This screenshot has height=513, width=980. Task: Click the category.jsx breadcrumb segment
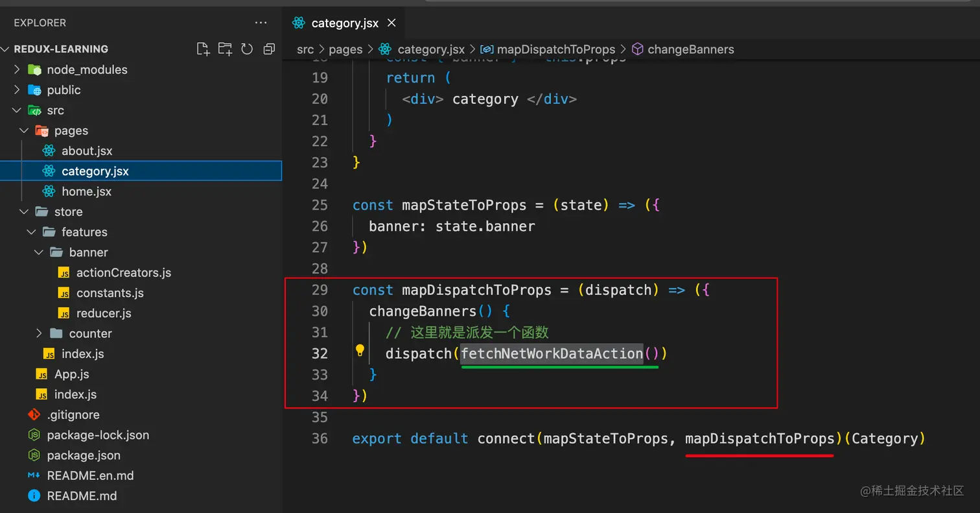[x=431, y=49]
